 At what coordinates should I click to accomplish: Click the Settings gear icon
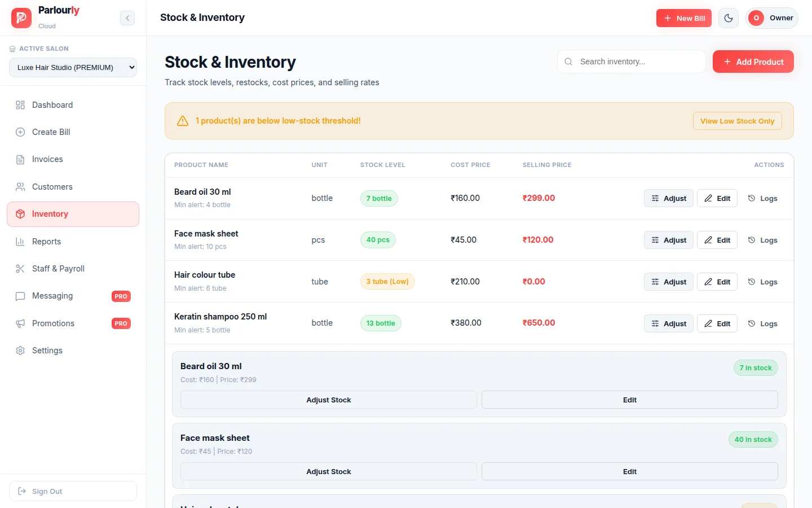coord(20,351)
